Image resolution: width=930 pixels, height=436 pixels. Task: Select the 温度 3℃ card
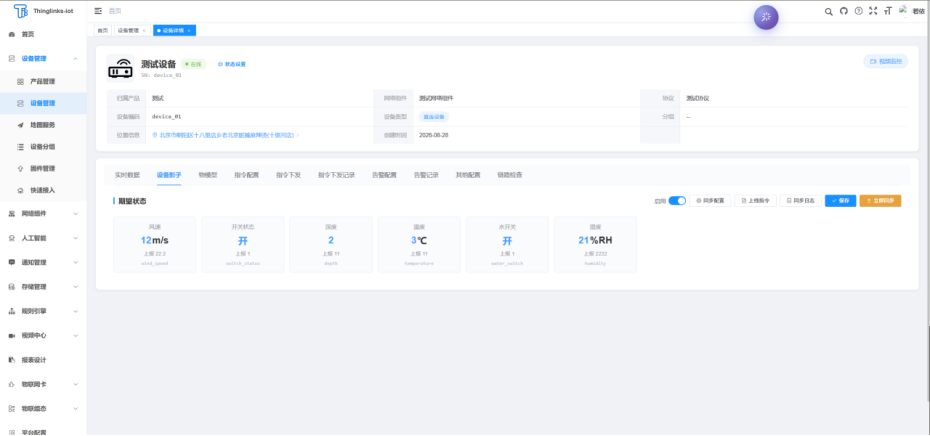pyautogui.click(x=419, y=244)
